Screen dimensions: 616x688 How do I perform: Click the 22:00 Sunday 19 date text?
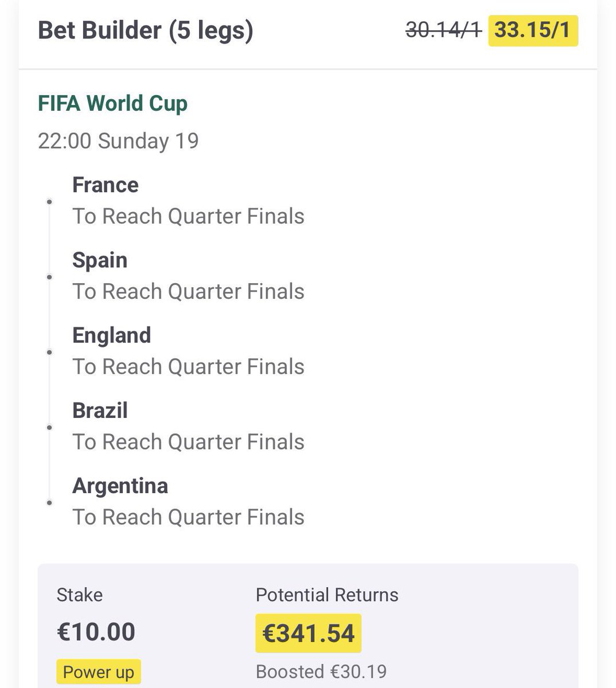pyautogui.click(x=118, y=141)
